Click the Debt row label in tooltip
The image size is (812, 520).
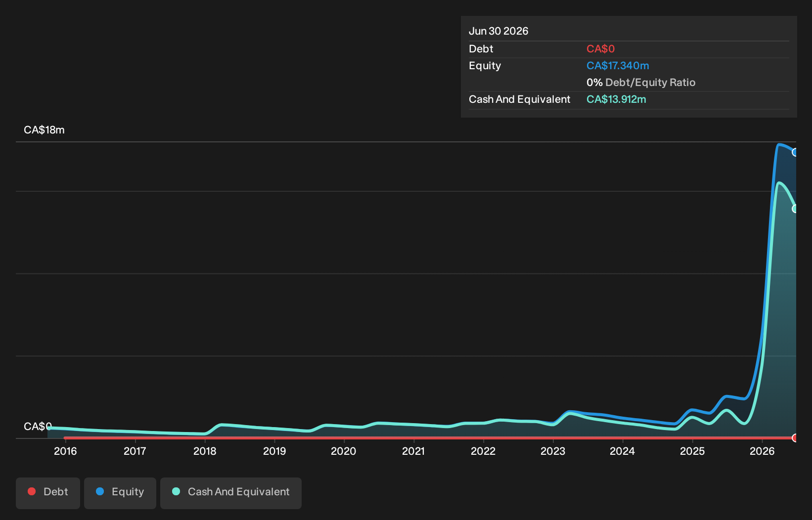tap(481, 49)
